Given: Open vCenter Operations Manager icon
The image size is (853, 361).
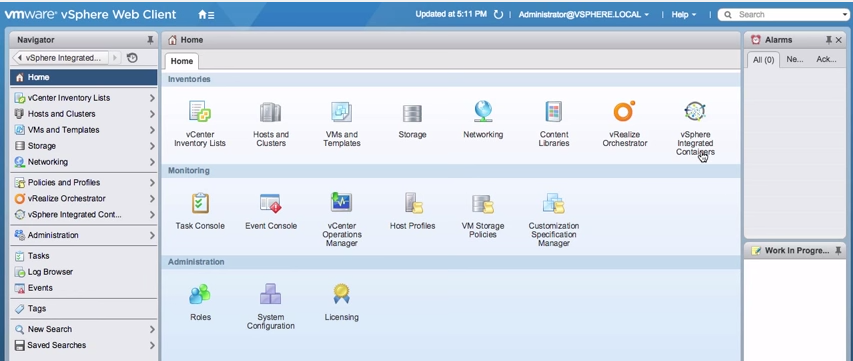Looking at the screenshot, I should coord(342,202).
